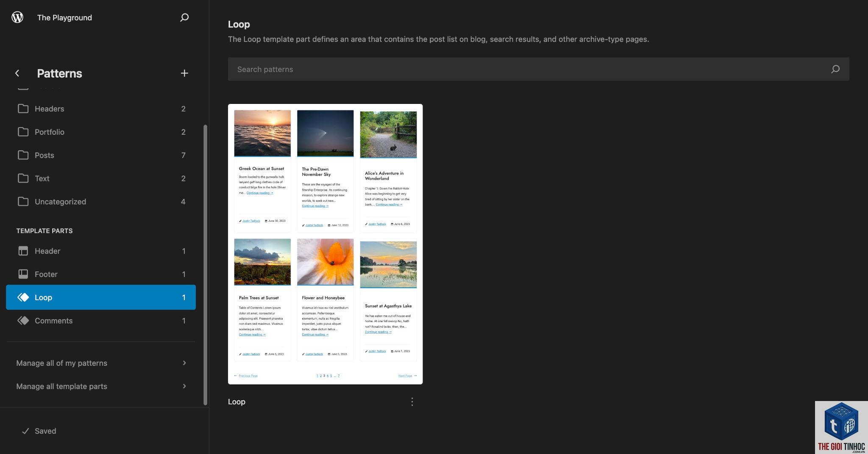Viewport: 868px width, 454px height.
Task: Click count 7 beside Posts
Action: (183, 155)
